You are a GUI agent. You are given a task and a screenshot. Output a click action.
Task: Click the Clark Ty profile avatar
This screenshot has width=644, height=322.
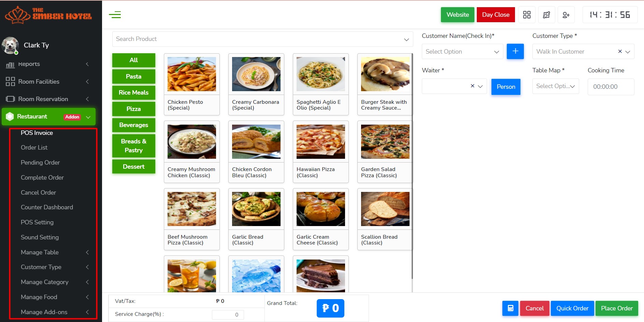coord(10,45)
